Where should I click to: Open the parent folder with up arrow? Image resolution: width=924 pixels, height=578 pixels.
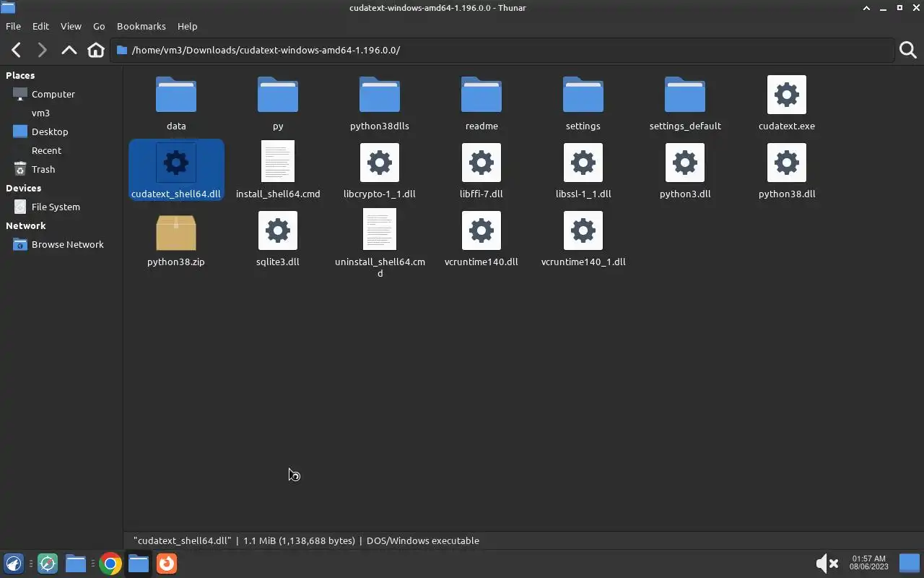point(69,50)
